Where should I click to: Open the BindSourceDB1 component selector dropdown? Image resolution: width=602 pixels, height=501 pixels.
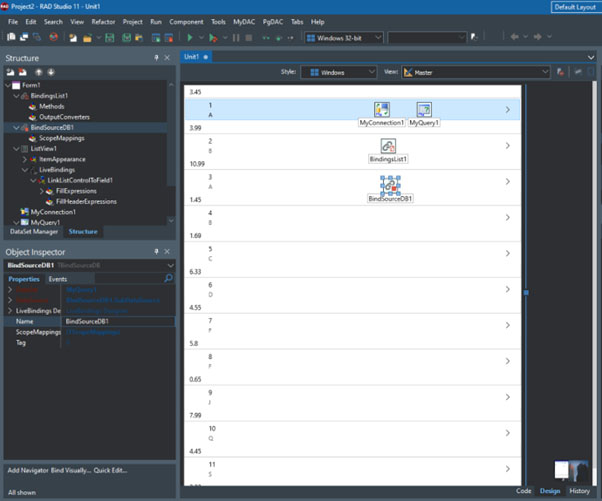(x=170, y=265)
